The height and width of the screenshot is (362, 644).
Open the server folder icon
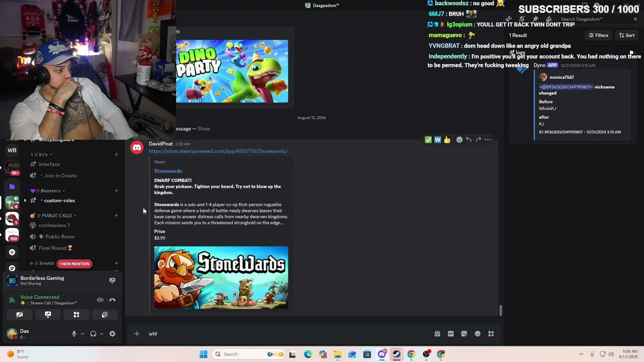pos(12,187)
